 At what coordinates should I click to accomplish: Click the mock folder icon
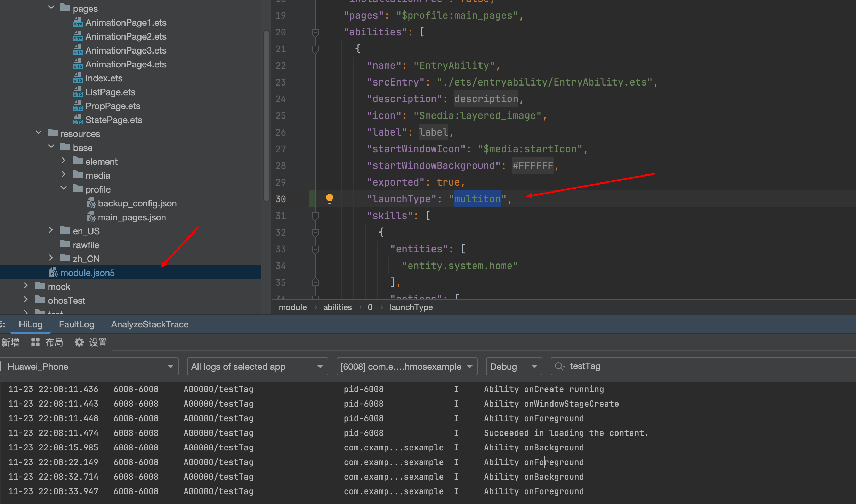tap(40, 286)
